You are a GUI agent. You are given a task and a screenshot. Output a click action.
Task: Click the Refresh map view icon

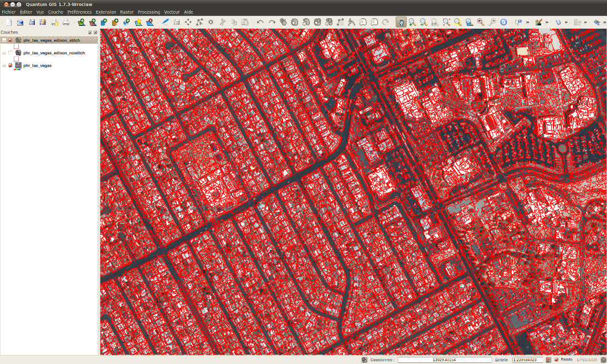click(503, 22)
